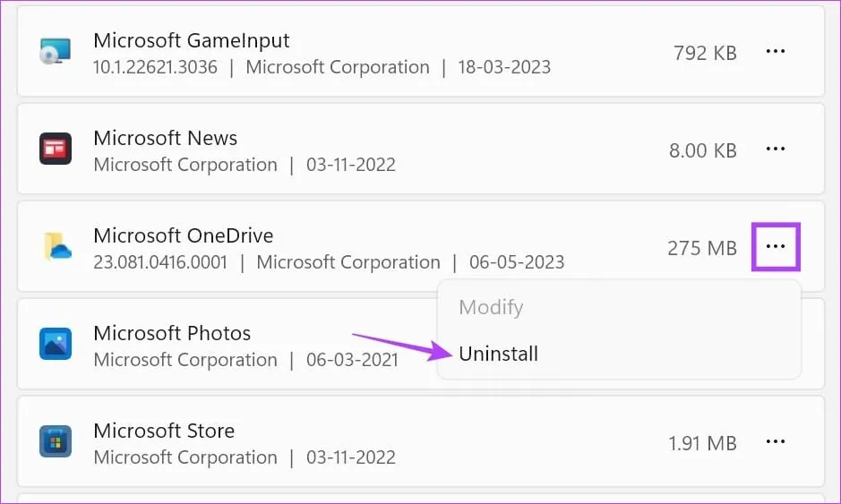This screenshot has width=841, height=504.
Task: Select the Microsoft Photos list entry name
Action: 172,334
